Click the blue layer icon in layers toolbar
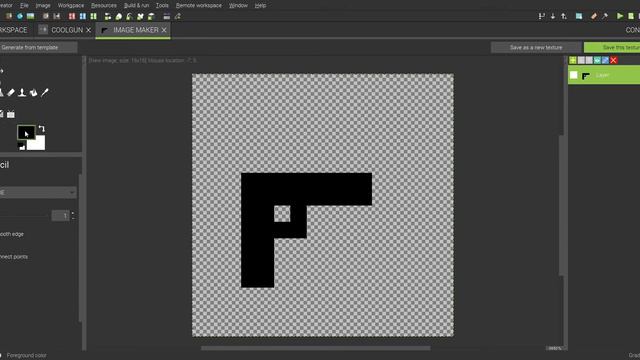640x360 pixels. point(605,60)
